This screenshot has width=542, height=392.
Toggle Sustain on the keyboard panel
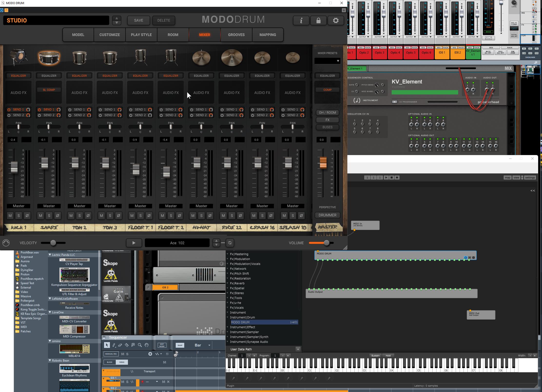(x=375, y=355)
